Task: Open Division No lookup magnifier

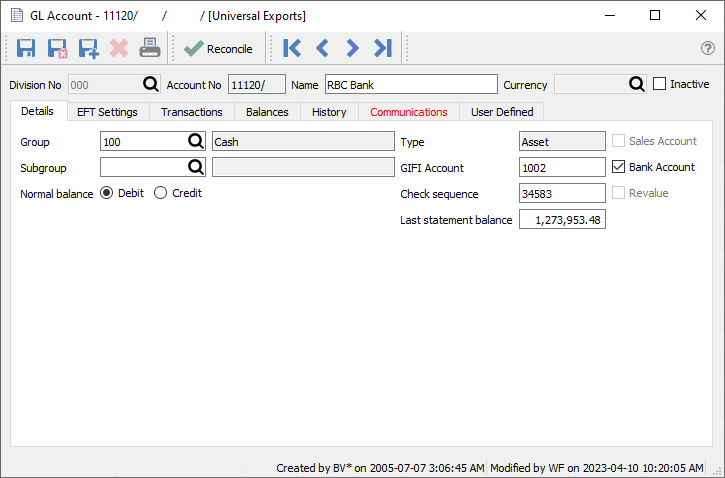Action: coord(151,85)
